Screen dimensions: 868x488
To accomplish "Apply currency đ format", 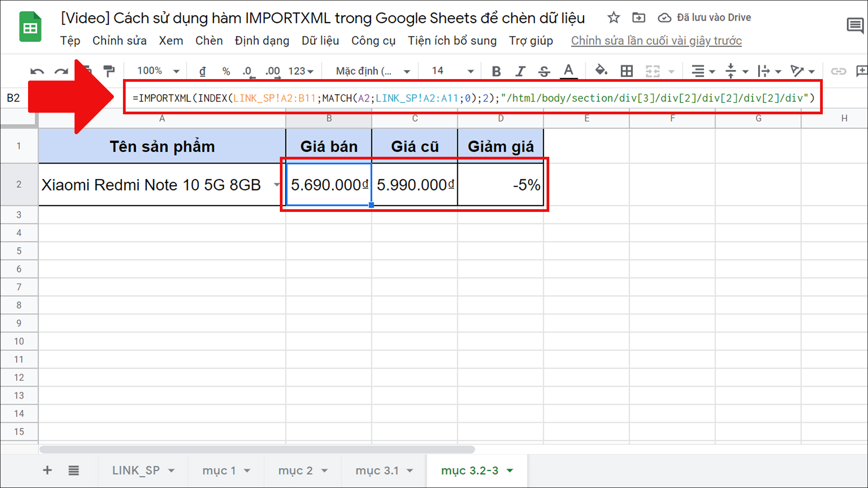I will point(203,71).
